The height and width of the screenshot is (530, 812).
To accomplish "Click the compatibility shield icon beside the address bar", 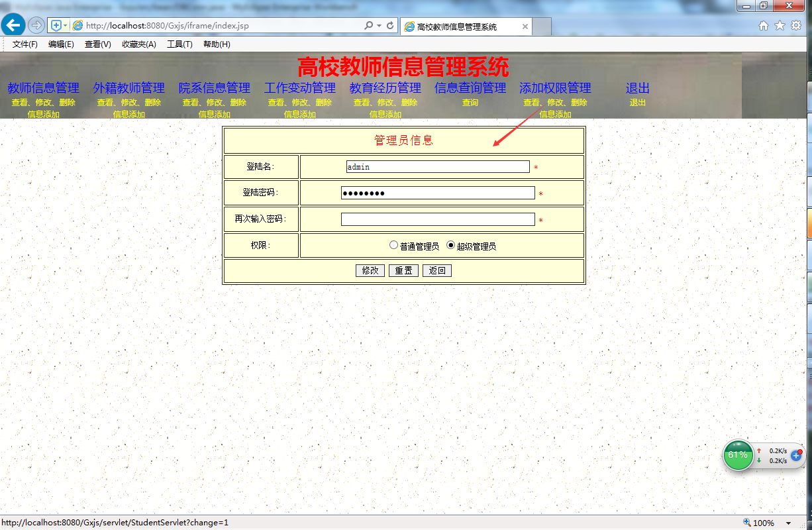I will [56, 25].
